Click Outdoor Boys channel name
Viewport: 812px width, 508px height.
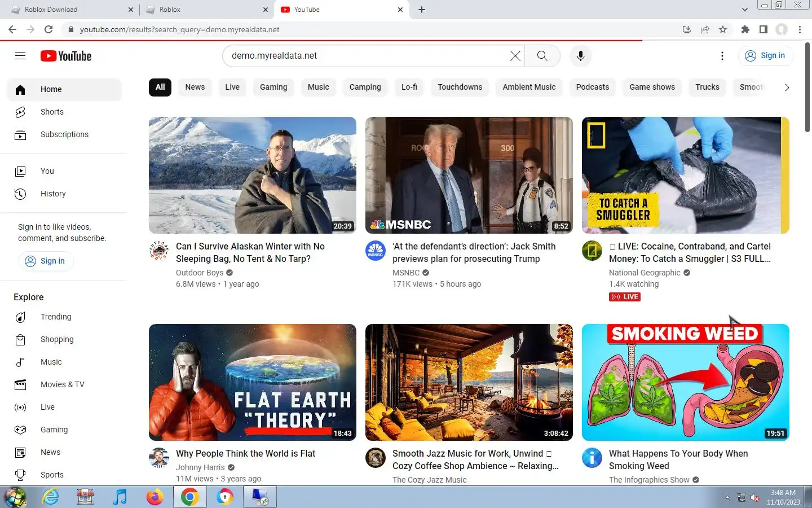200,273
